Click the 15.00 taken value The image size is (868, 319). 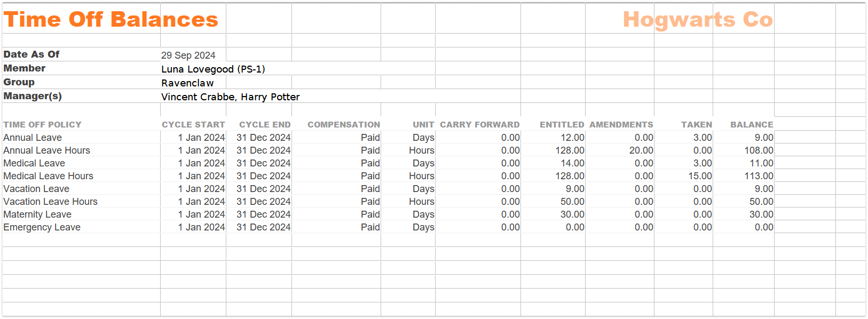coord(700,176)
